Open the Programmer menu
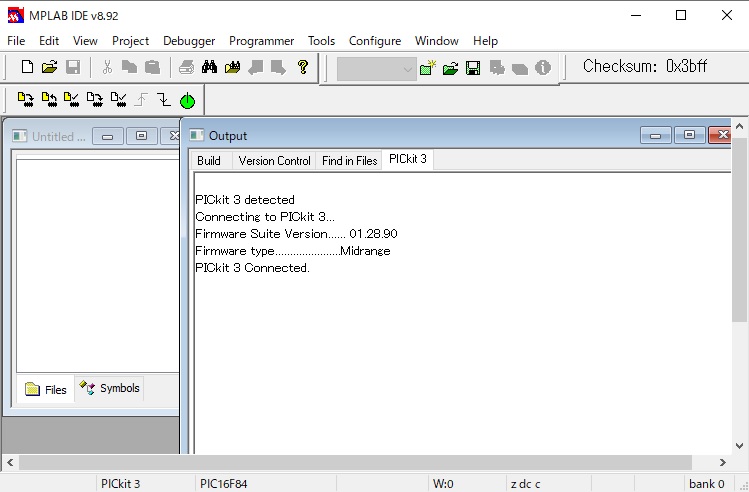Screen dimensions: 749x492 point(261,41)
